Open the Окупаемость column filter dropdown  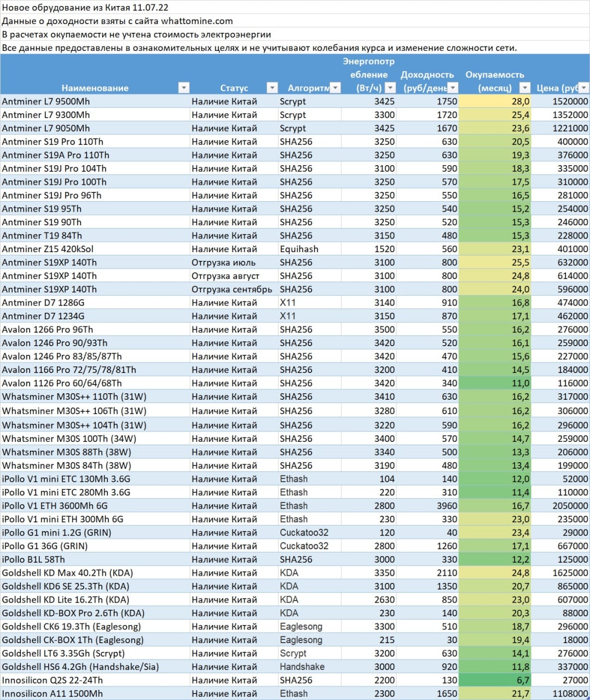(525, 87)
